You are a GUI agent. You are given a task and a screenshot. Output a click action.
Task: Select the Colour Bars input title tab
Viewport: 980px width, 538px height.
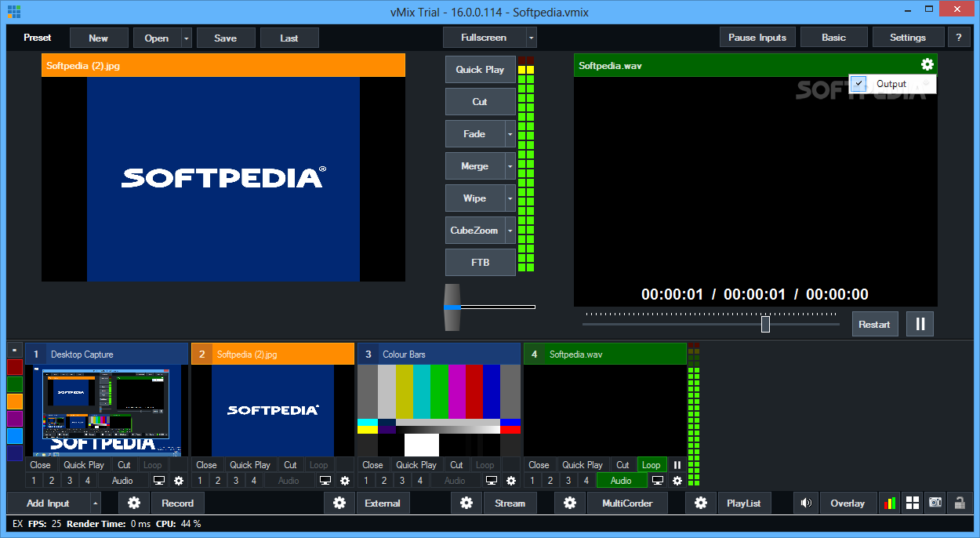(439, 354)
